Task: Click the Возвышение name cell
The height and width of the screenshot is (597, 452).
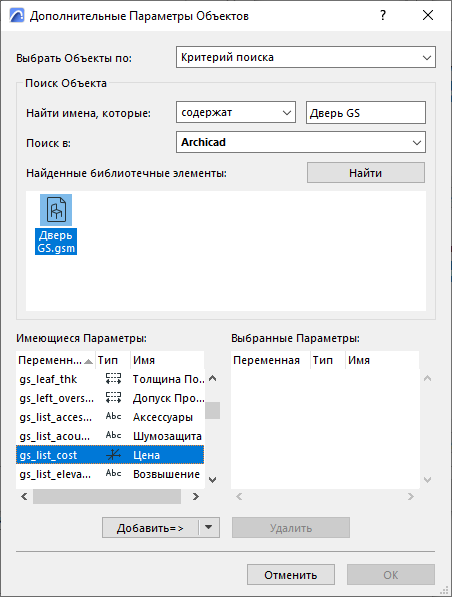Action: point(166,474)
